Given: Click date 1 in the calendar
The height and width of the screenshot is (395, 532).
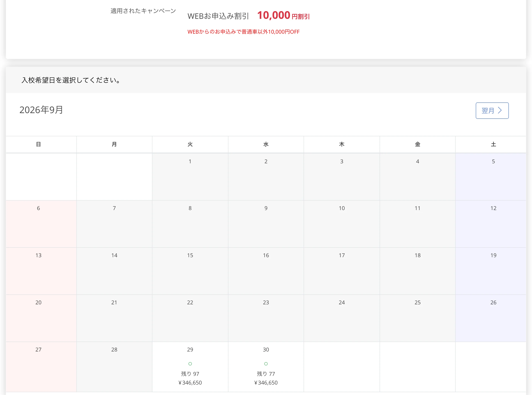Looking at the screenshot, I should tap(190, 177).
